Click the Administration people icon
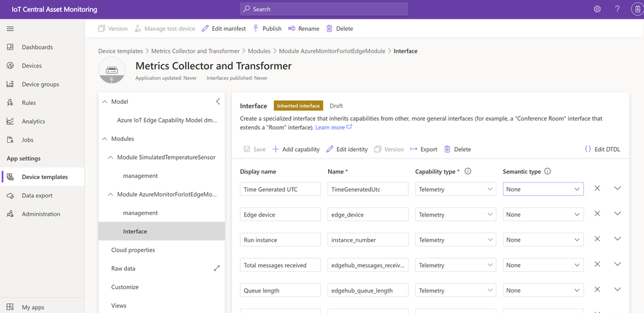Image resolution: width=644 pixels, height=313 pixels. click(10, 214)
